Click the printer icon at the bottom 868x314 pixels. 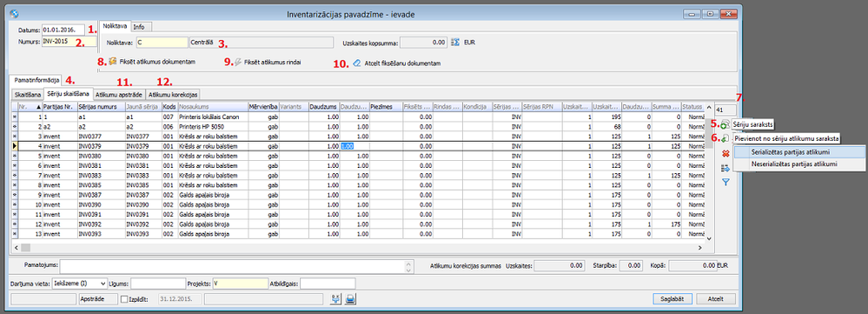pyautogui.click(x=351, y=299)
